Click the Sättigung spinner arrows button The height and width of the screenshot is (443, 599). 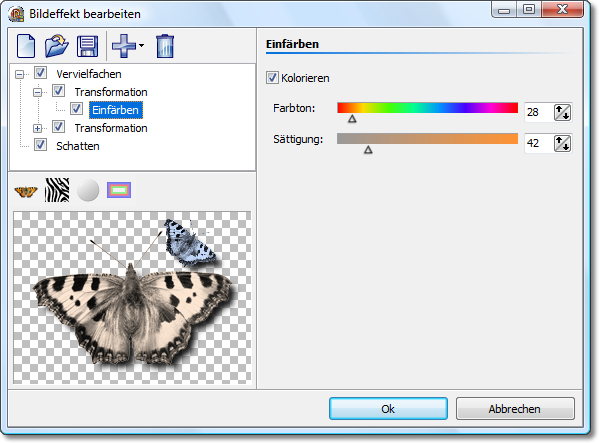(562, 144)
